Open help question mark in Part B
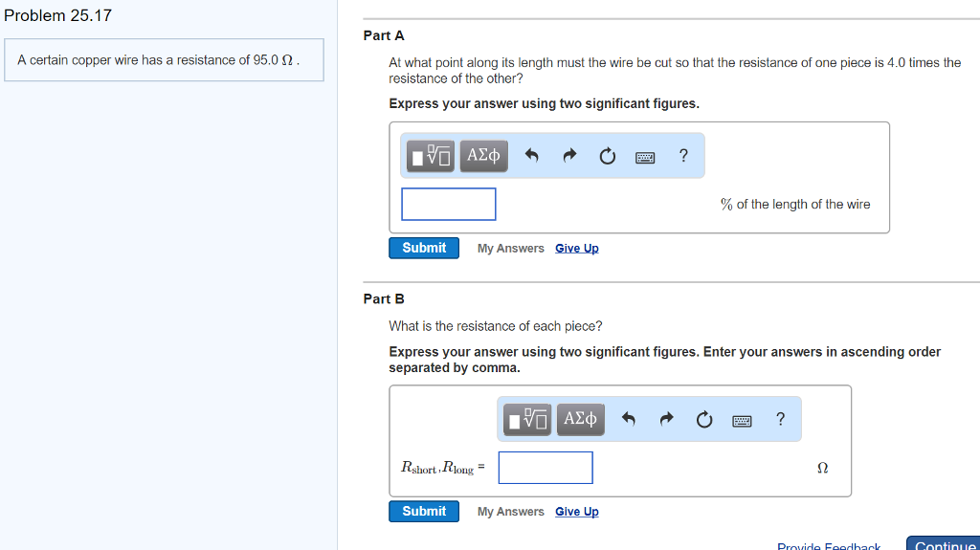The image size is (980, 550). pyautogui.click(x=780, y=419)
